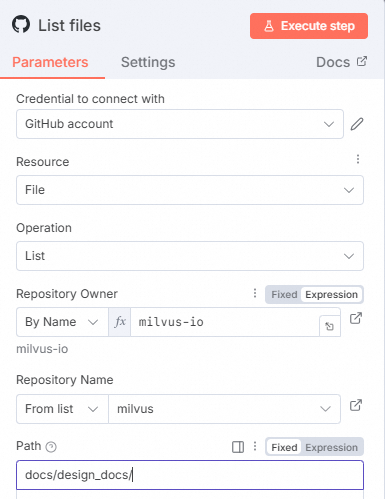385x499 pixels.
Task: Switch Repository Owner to Fixed mode
Action: pos(284,295)
